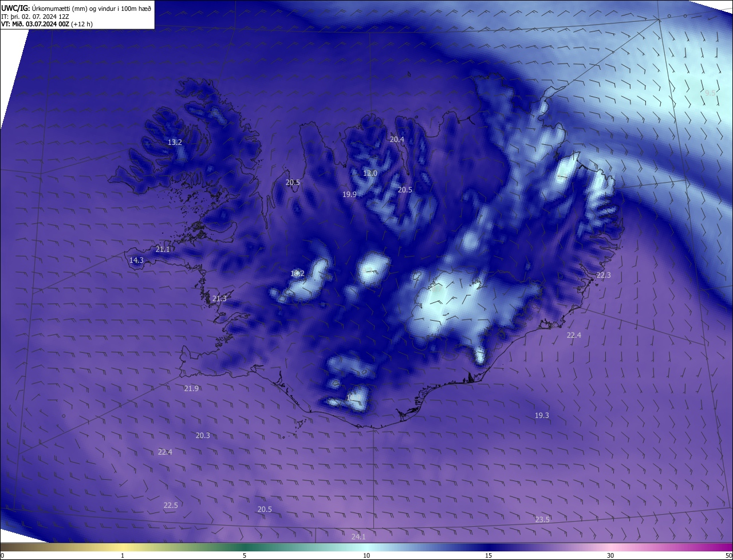The height and width of the screenshot is (560, 733).
Task: Click the '21.3' value label
Action: [219, 298]
